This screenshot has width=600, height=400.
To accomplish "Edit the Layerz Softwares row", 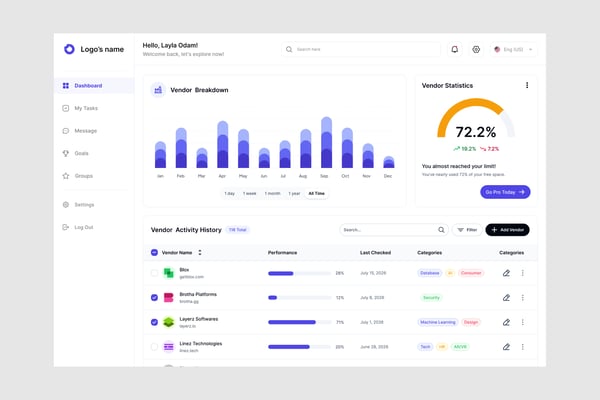I will click(506, 322).
